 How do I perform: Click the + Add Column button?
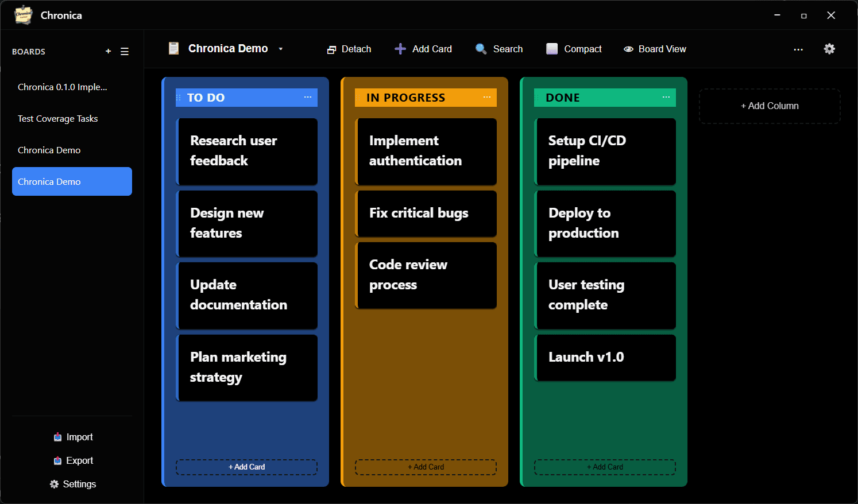point(770,106)
